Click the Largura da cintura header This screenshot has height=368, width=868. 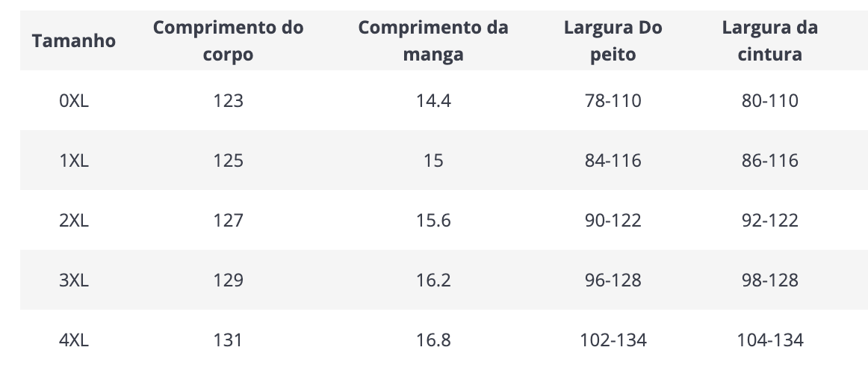click(x=769, y=40)
